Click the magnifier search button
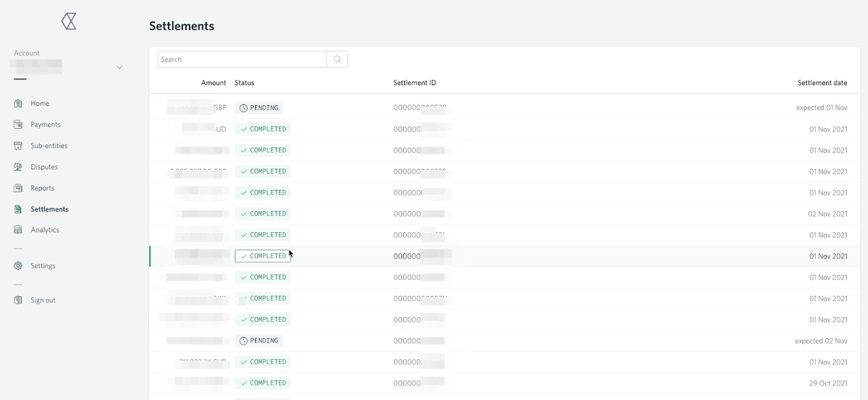Image resolution: width=868 pixels, height=400 pixels. [337, 59]
